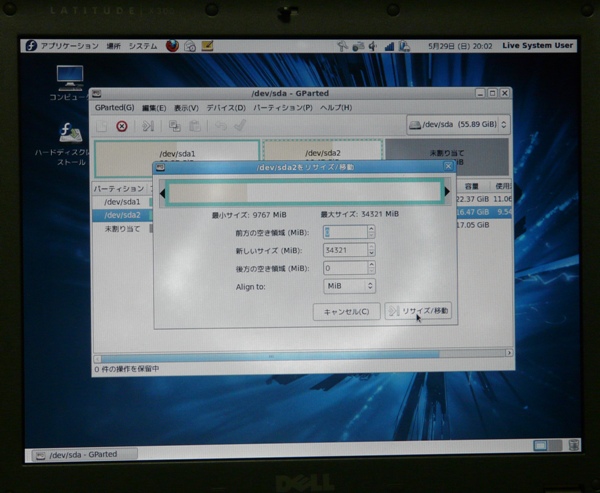This screenshot has width=600, height=493.
Task: Open the Align to MiB dropdown
Action: pyautogui.click(x=350, y=286)
